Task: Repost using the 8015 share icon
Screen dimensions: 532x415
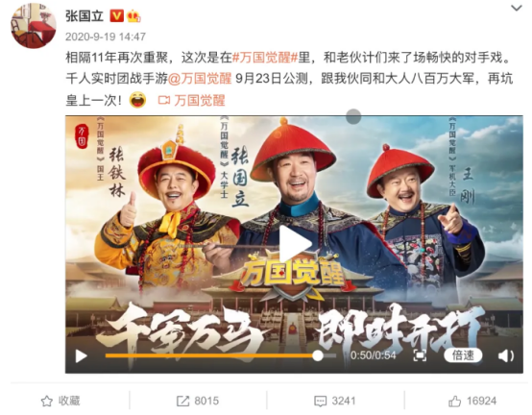Action: pos(198,402)
